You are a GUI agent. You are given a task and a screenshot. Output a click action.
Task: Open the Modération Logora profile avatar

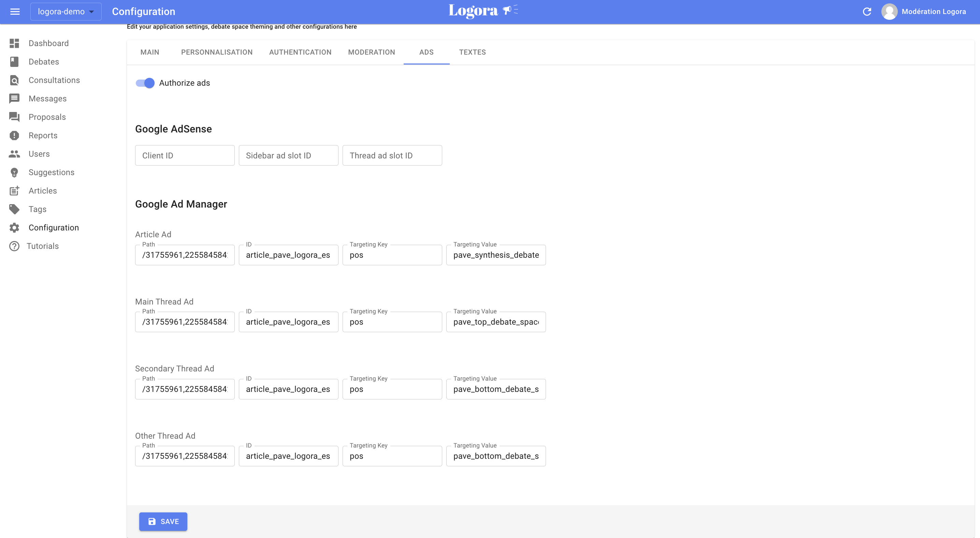click(x=890, y=11)
